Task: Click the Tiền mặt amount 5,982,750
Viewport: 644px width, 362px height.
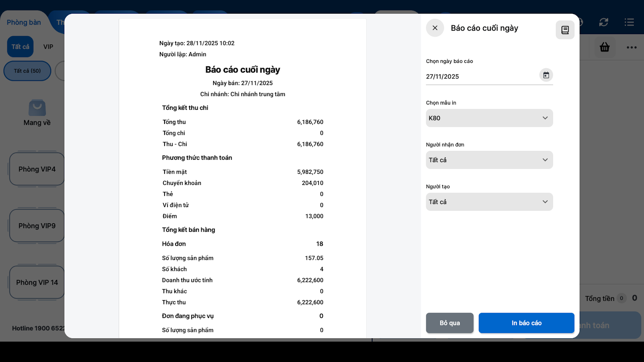Action: click(x=310, y=172)
